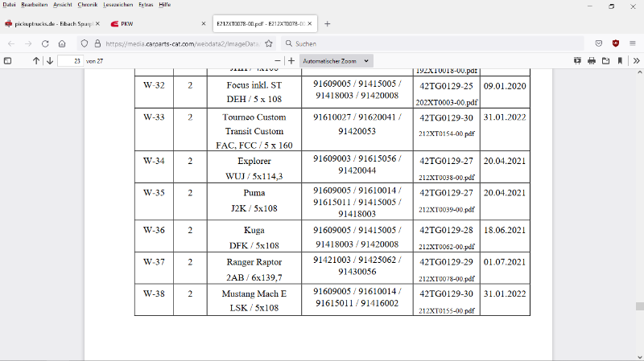The height and width of the screenshot is (361, 644).
Task: Click the text 'Ranger Raptor'
Action: tap(254, 262)
